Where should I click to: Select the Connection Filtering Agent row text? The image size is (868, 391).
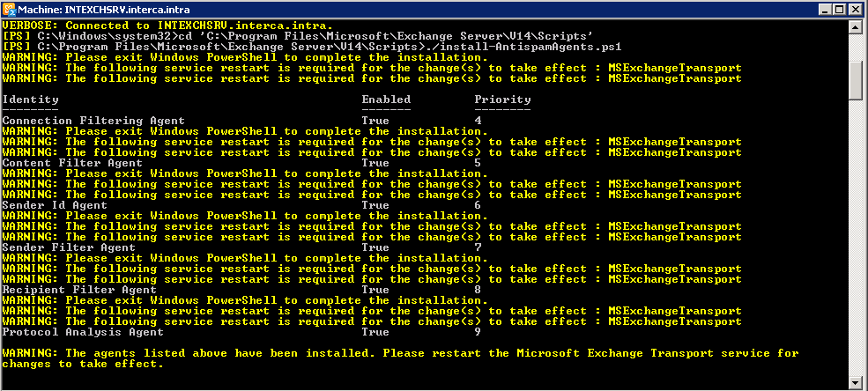(x=93, y=121)
